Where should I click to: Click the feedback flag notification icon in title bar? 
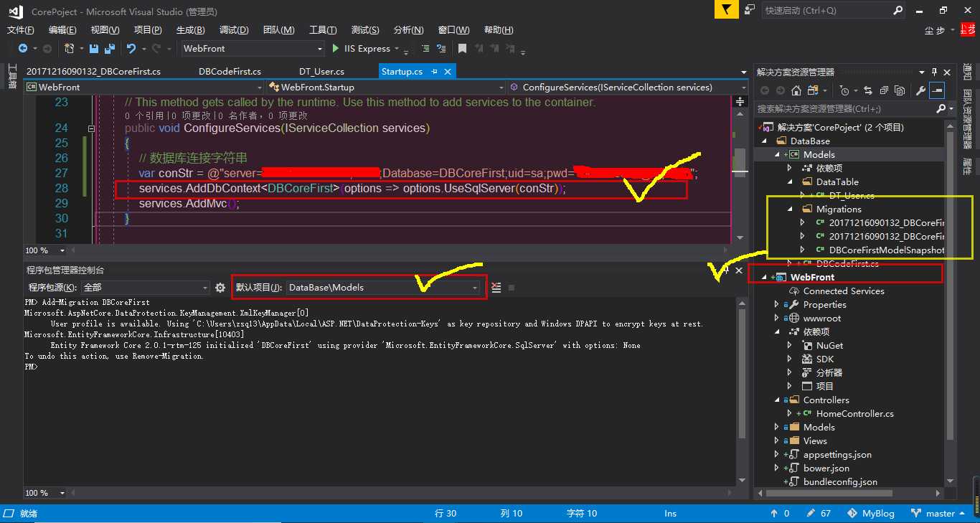tap(726, 9)
